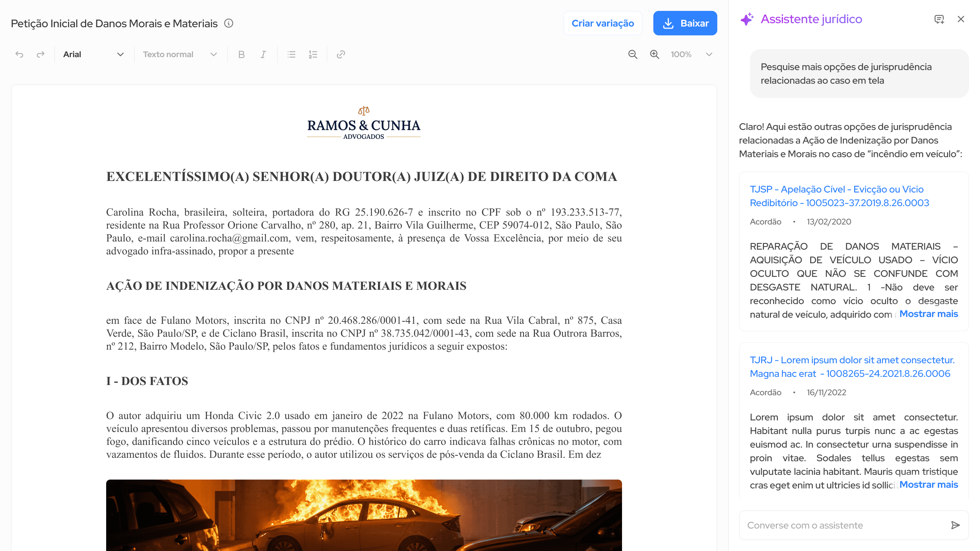Redo the last undone edit
The width and height of the screenshot is (980, 551).
coord(40,54)
